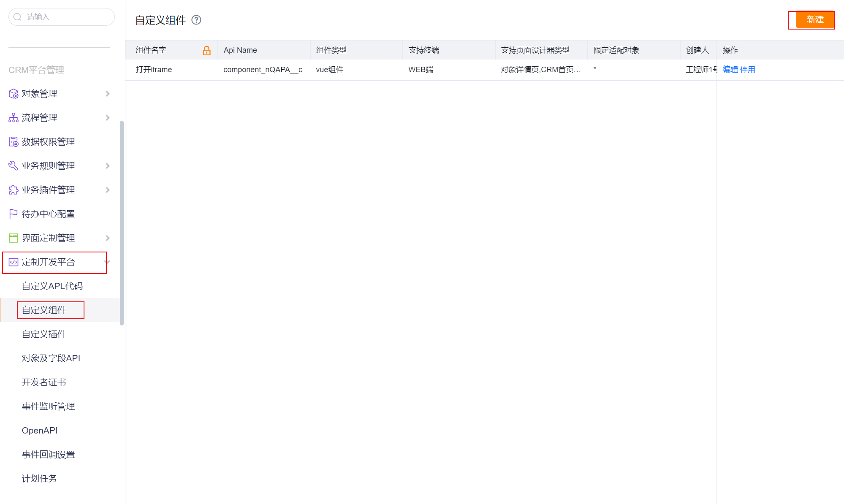Click the component_nQAPA__c cell

263,70
